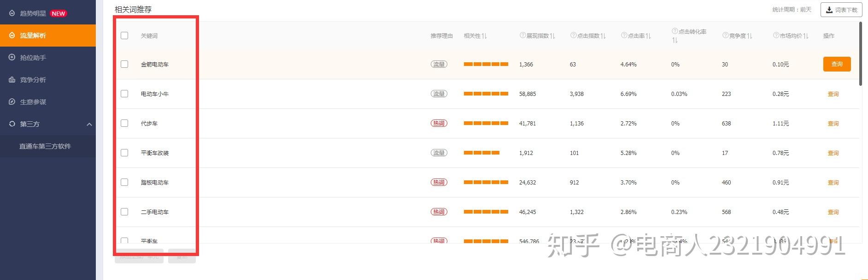Click the table's vertical scrollbar
Screen dimensions: 868x280
click(x=860, y=54)
